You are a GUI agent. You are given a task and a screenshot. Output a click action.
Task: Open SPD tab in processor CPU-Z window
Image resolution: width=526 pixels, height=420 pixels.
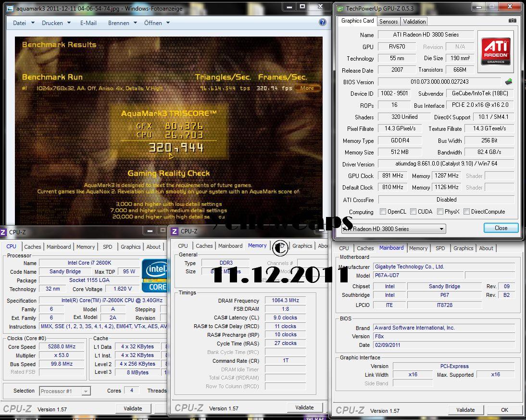click(x=107, y=247)
